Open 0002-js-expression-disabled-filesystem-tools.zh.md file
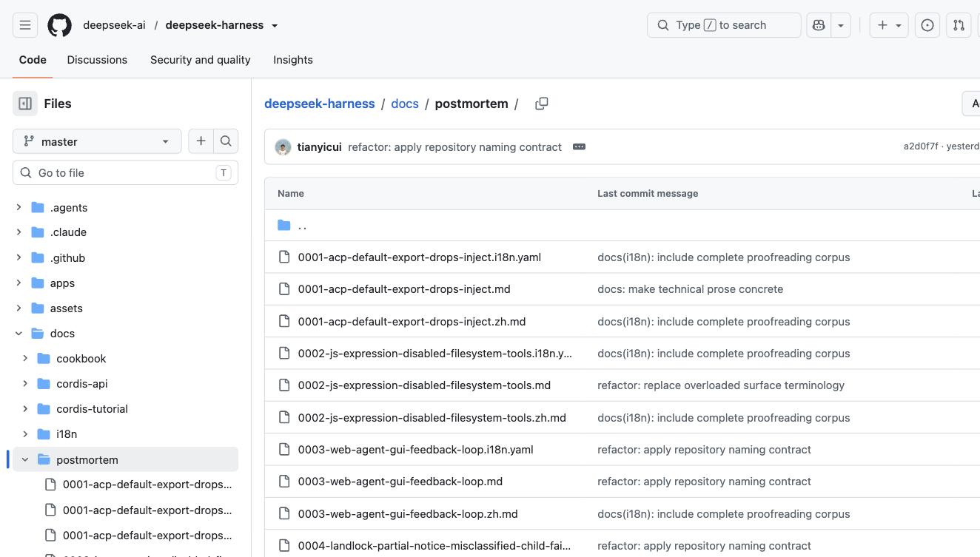This screenshot has width=980, height=557. pos(432,418)
